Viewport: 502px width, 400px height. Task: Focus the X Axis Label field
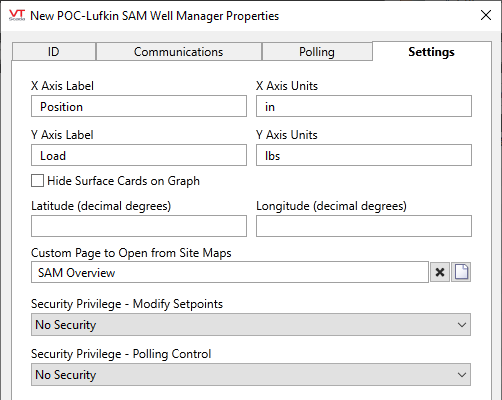pos(139,106)
